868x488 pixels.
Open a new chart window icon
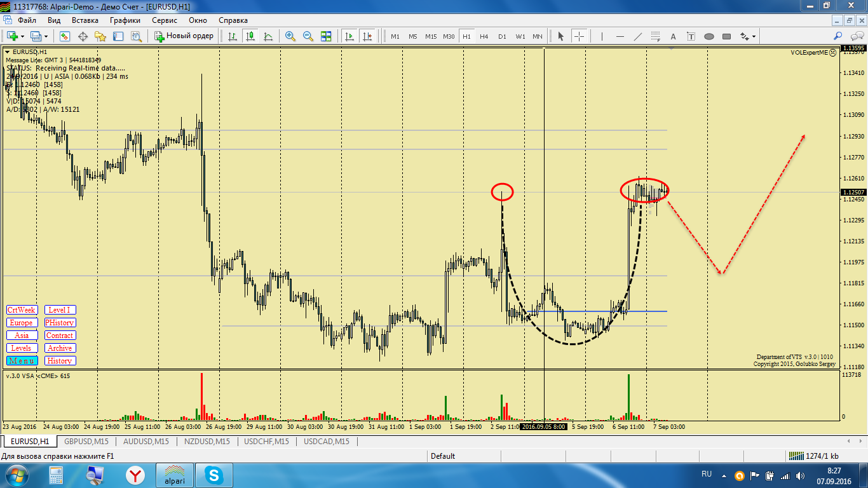(x=12, y=36)
